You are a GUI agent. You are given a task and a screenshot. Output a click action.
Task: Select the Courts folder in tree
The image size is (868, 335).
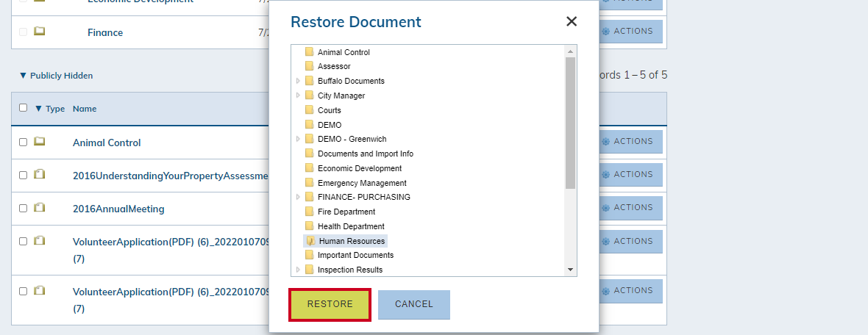(330, 110)
